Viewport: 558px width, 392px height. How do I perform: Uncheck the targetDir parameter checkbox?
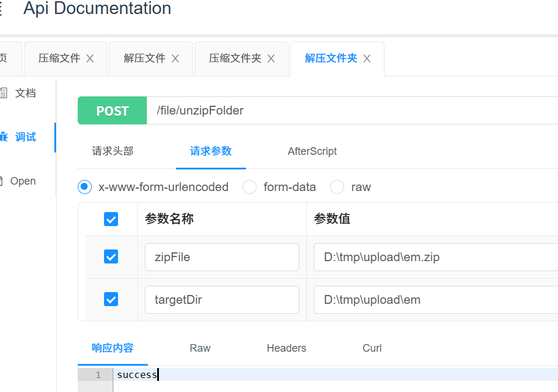pos(111,299)
